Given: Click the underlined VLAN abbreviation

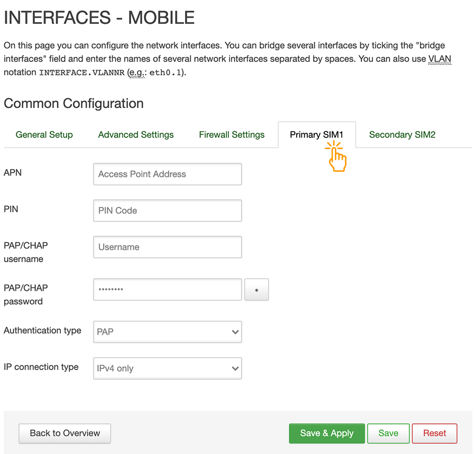Looking at the screenshot, I should point(440,59).
